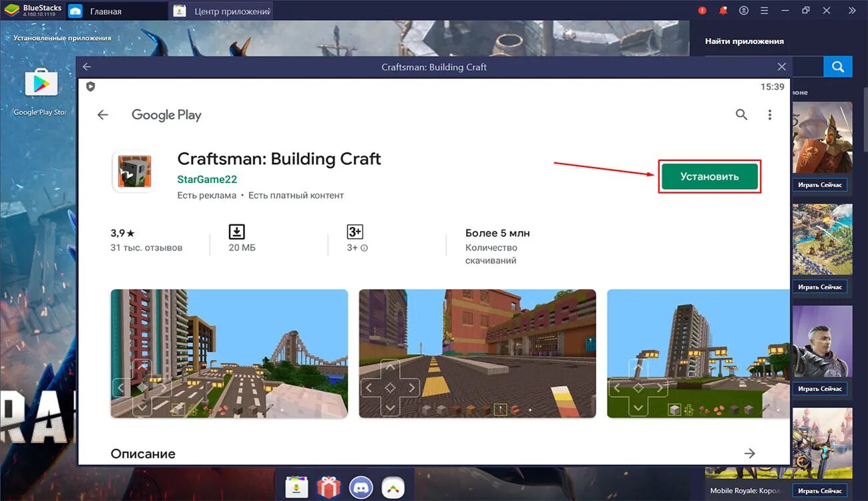Switch to the Центр приложений tab
The height and width of the screenshot is (501, 868).
222,11
